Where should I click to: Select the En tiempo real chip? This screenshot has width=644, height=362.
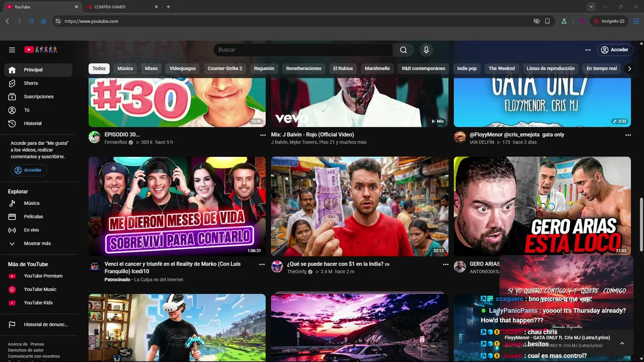coord(602,68)
